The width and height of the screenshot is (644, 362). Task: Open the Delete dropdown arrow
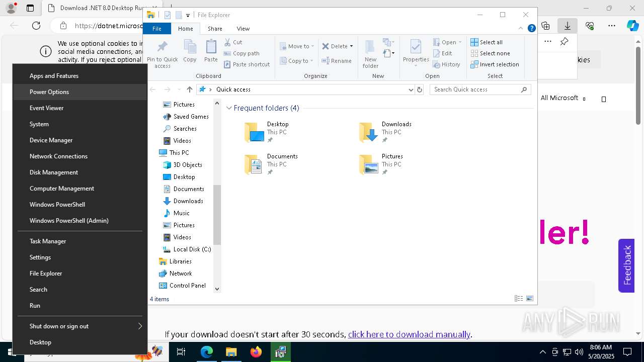[x=351, y=46]
